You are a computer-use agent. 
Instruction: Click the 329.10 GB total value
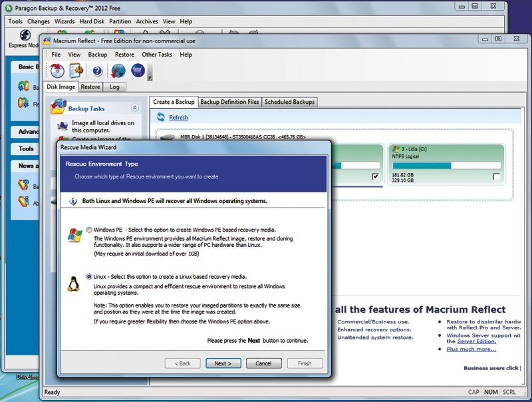pyautogui.click(x=403, y=180)
